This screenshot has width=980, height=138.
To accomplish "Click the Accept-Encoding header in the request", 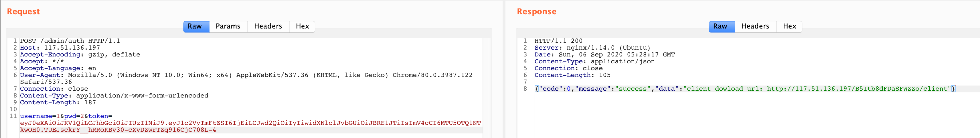I will click(x=80, y=54).
